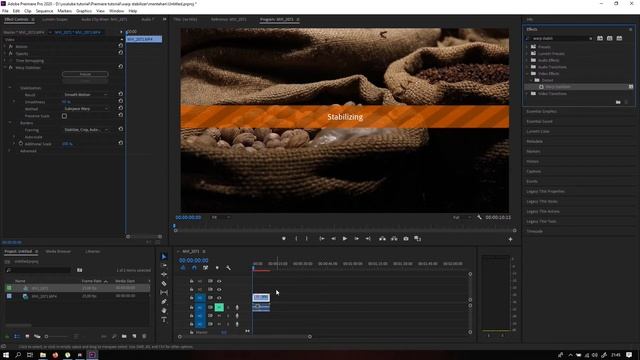Filter effects by 32-bit Color icon
The width and height of the screenshot is (640, 360).
[609, 38]
